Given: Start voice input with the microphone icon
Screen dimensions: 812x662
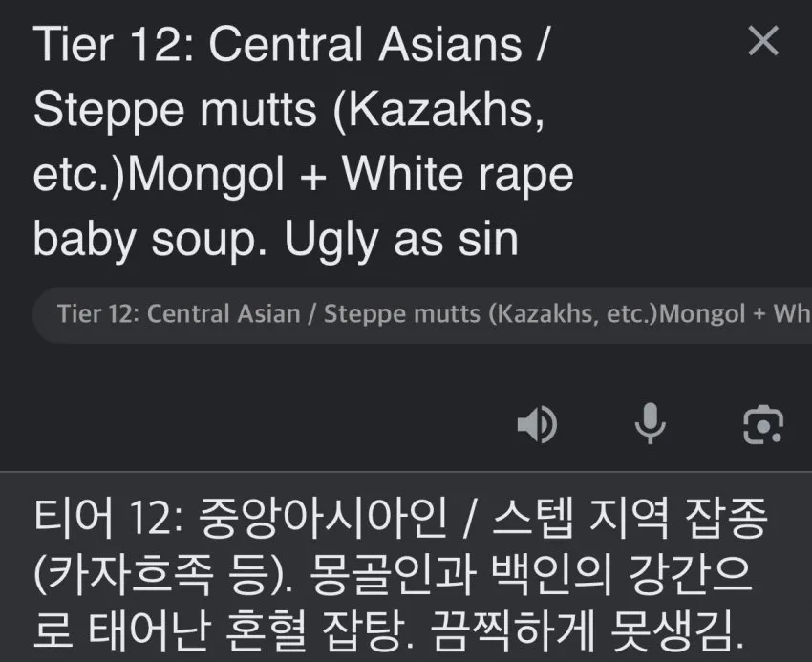Looking at the screenshot, I should 650,423.
